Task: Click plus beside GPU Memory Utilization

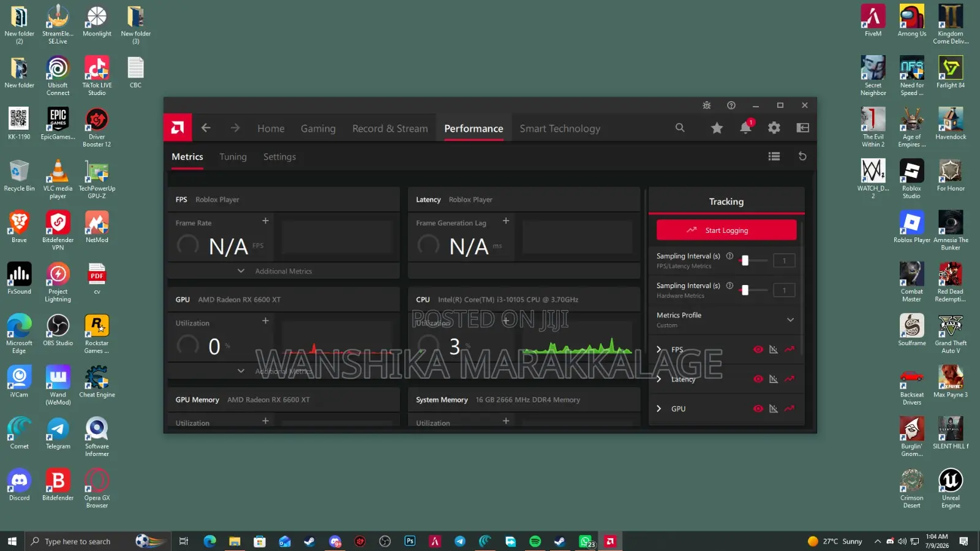Action: [x=265, y=420]
